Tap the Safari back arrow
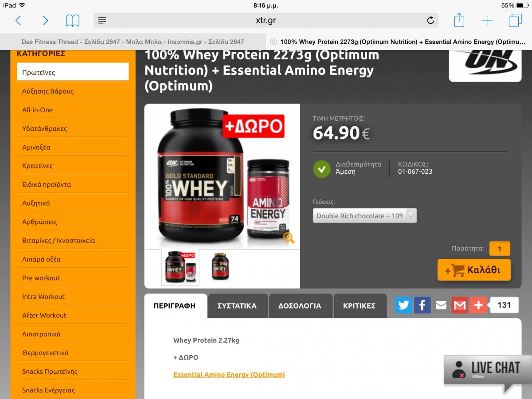Image resolution: width=532 pixels, height=399 pixels. point(18,20)
